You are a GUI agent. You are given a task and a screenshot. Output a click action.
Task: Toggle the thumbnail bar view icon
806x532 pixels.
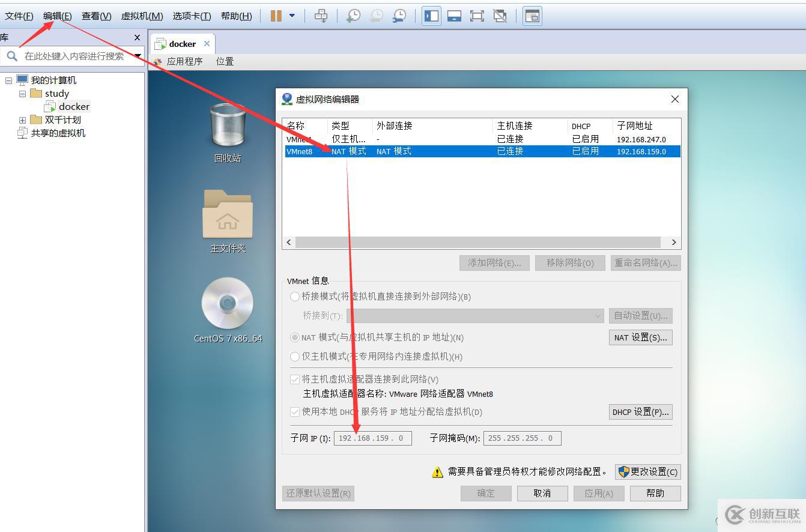tap(454, 16)
